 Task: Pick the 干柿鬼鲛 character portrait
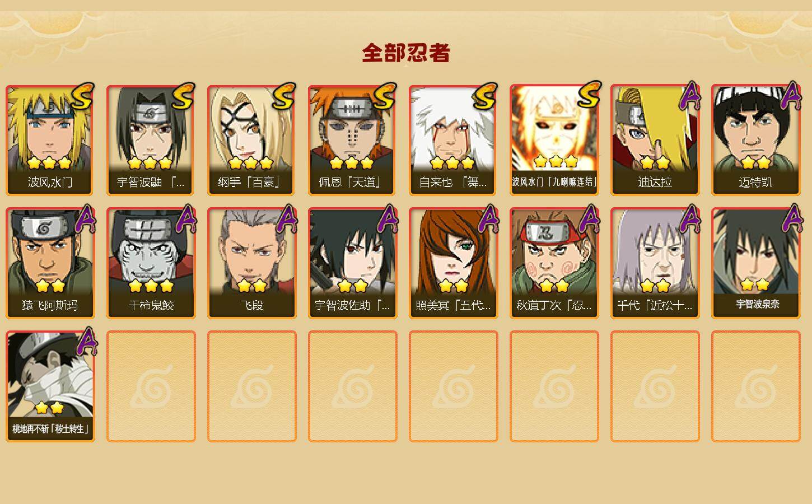(x=151, y=263)
